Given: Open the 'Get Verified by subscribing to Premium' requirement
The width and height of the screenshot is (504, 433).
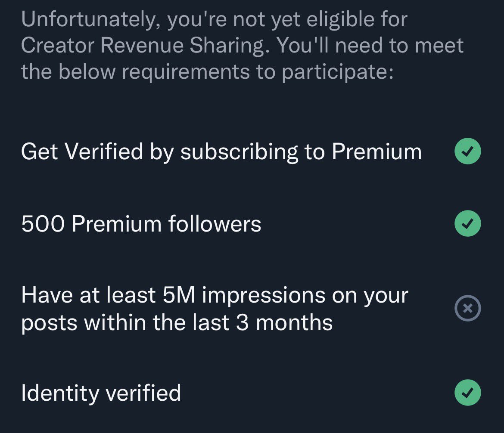Looking at the screenshot, I should coord(221,152).
